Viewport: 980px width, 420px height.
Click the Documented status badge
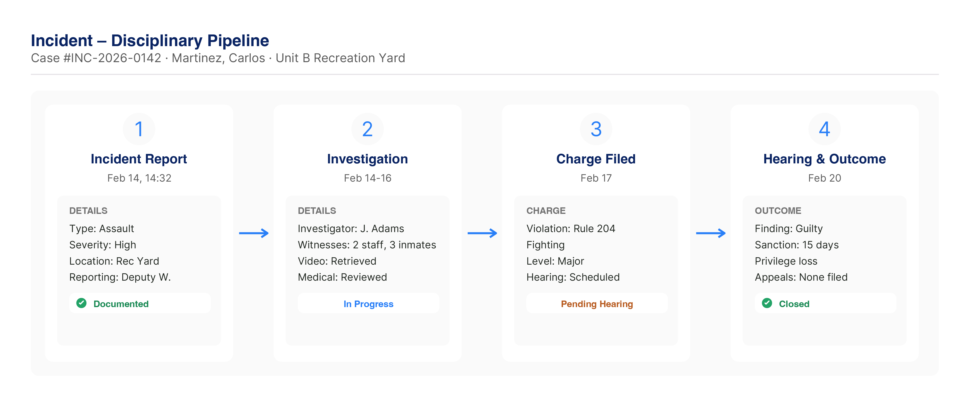tap(121, 303)
